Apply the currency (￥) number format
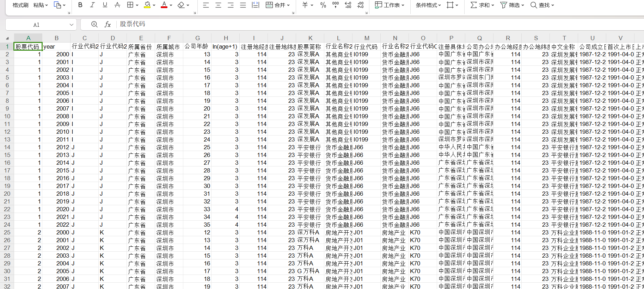 tap(305, 5)
